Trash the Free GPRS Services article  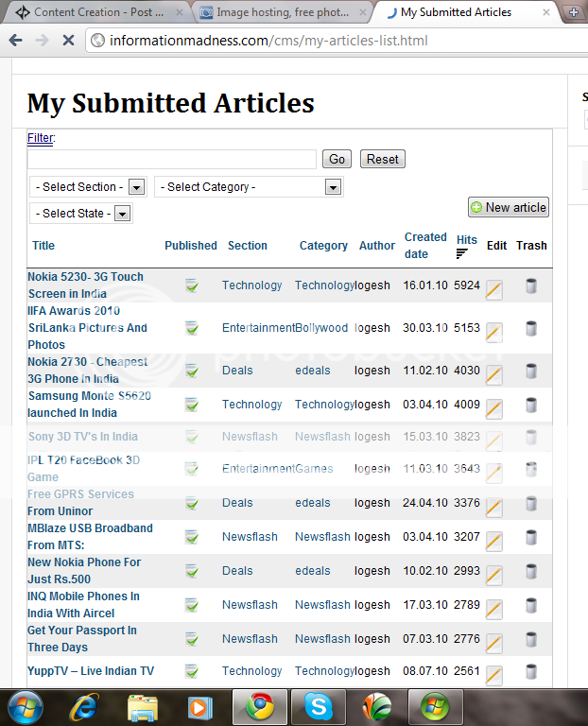point(531,503)
